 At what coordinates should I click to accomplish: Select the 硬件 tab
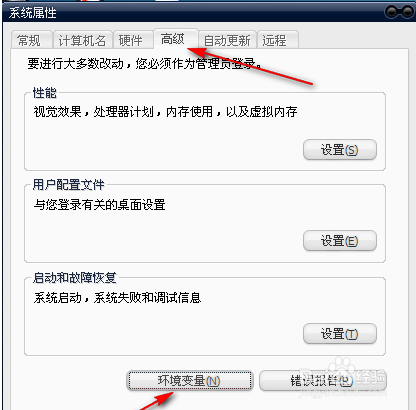coord(133,40)
